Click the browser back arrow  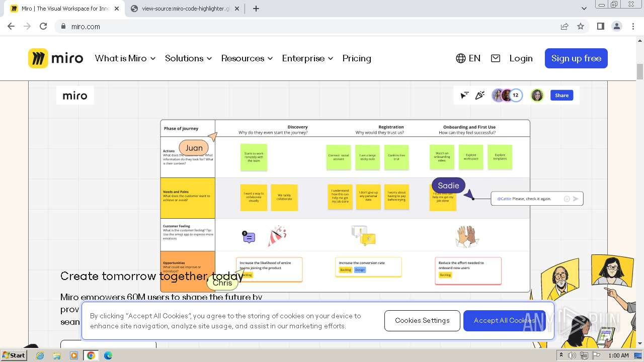[x=11, y=26]
